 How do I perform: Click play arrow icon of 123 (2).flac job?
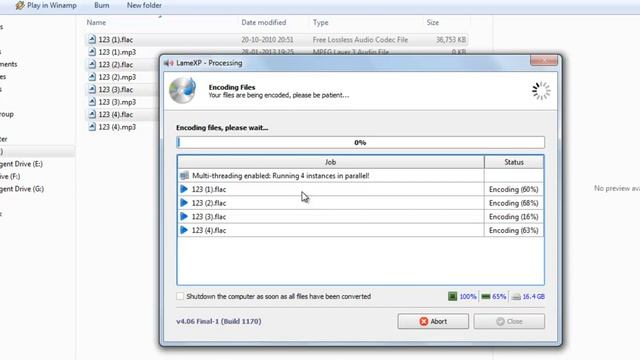click(184, 203)
